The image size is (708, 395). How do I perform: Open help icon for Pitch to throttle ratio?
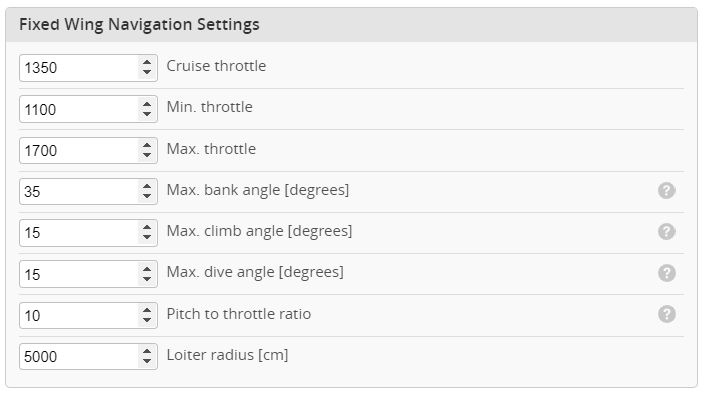tap(666, 314)
